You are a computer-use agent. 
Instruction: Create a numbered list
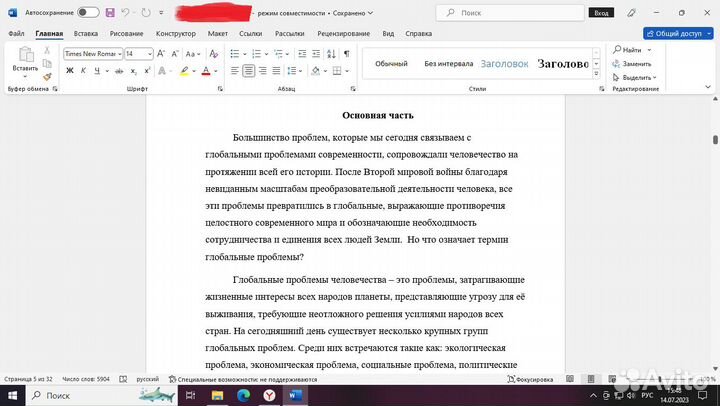pyautogui.click(x=256, y=54)
